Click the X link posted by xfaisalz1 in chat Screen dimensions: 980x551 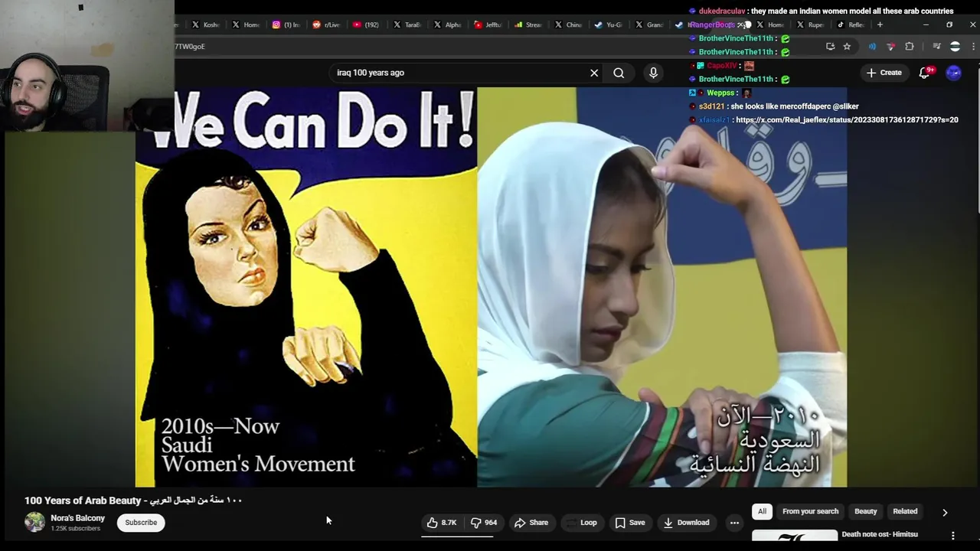coord(847,120)
